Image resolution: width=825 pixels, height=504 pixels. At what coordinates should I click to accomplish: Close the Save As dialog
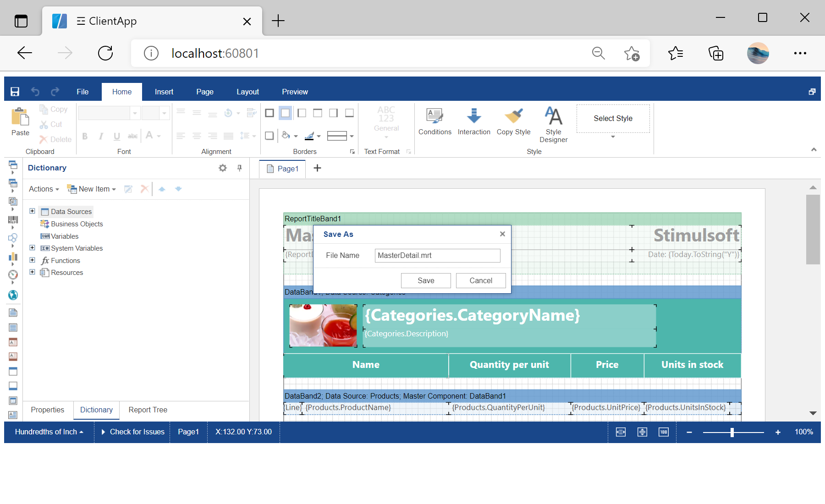coord(502,234)
